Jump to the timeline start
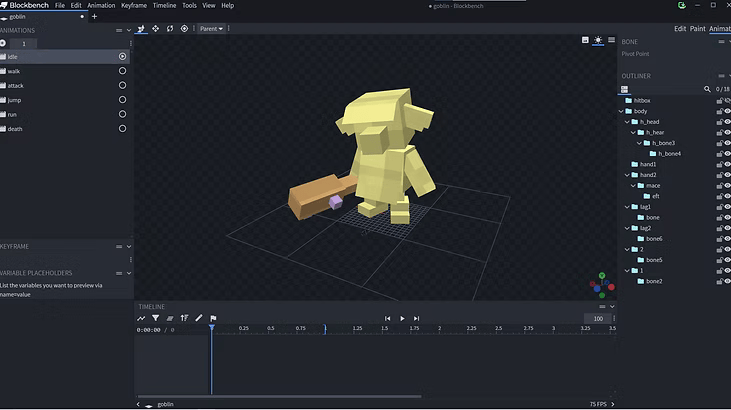 pos(387,319)
